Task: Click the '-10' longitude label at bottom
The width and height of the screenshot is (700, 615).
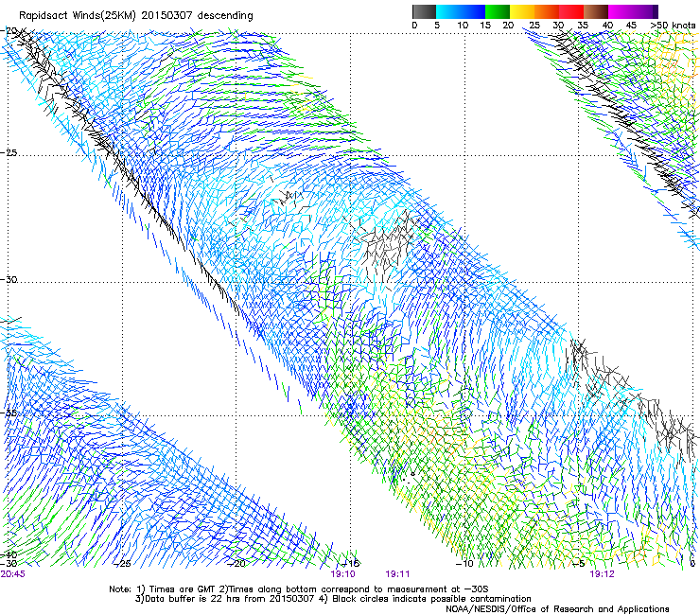Action: (x=464, y=564)
